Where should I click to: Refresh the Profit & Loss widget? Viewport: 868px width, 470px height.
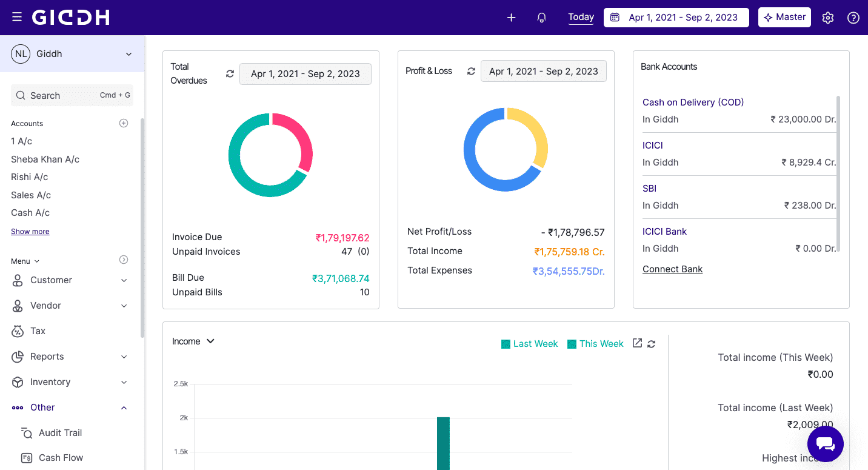pyautogui.click(x=471, y=71)
